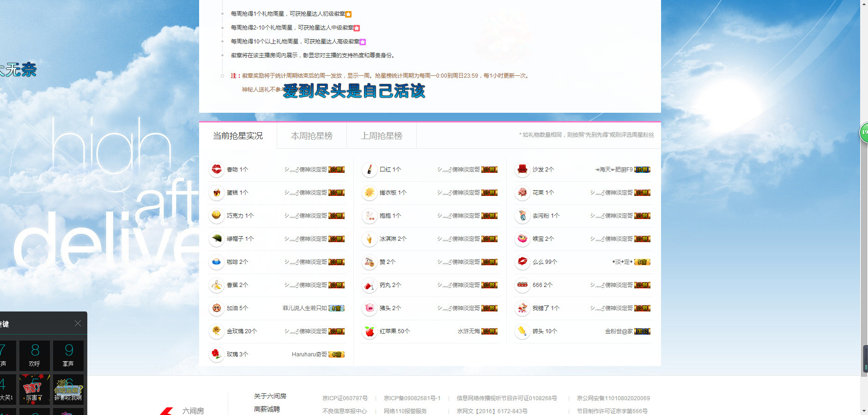
Task: Click the 绿帽子 green hat gift icon
Action: click(216, 239)
